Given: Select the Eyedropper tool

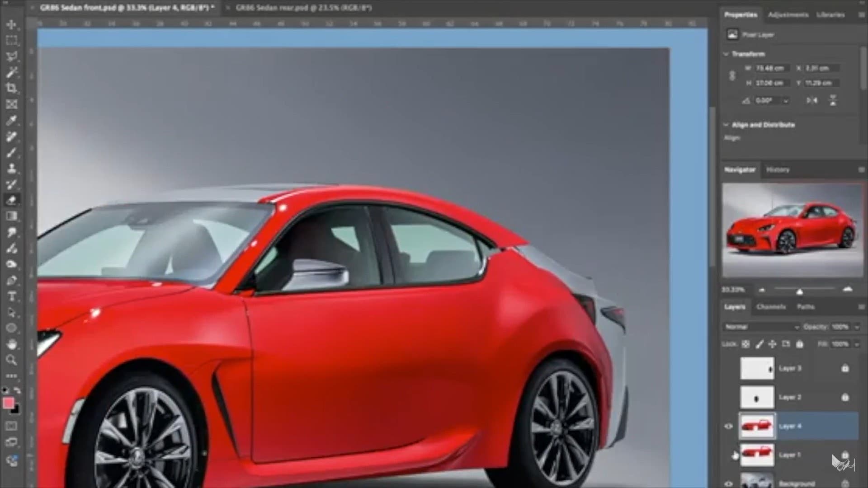Looking at the screenshot, I should 12,120.
